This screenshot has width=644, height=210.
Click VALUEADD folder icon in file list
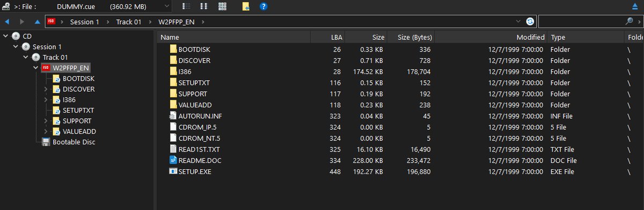coord(173,105)
